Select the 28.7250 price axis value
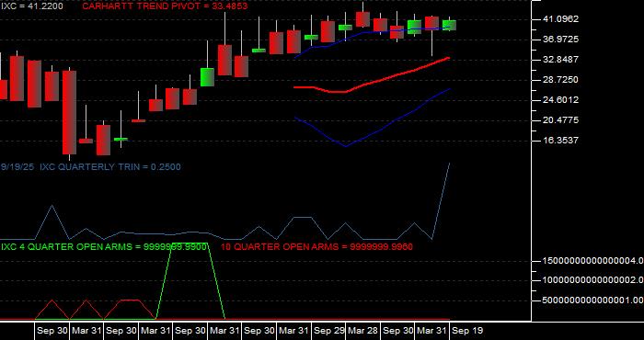The image size is (644, 340). click(560, 80)
